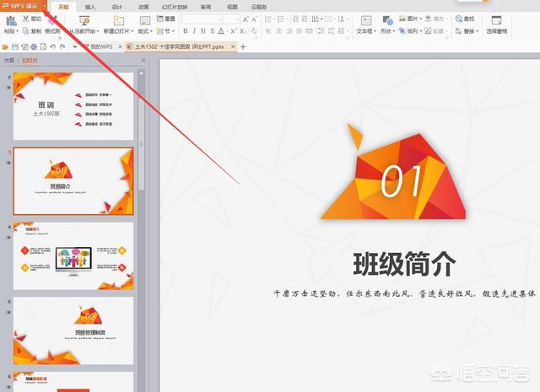Click the Find (查找) icon

[468, 18]
